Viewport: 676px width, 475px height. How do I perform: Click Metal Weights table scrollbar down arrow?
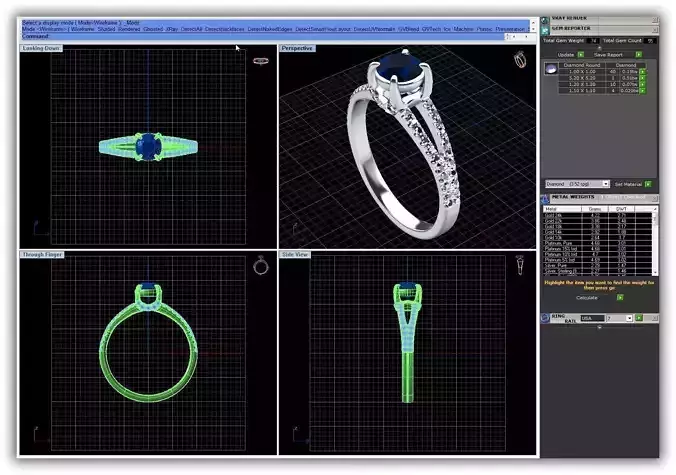click(655, 273)
